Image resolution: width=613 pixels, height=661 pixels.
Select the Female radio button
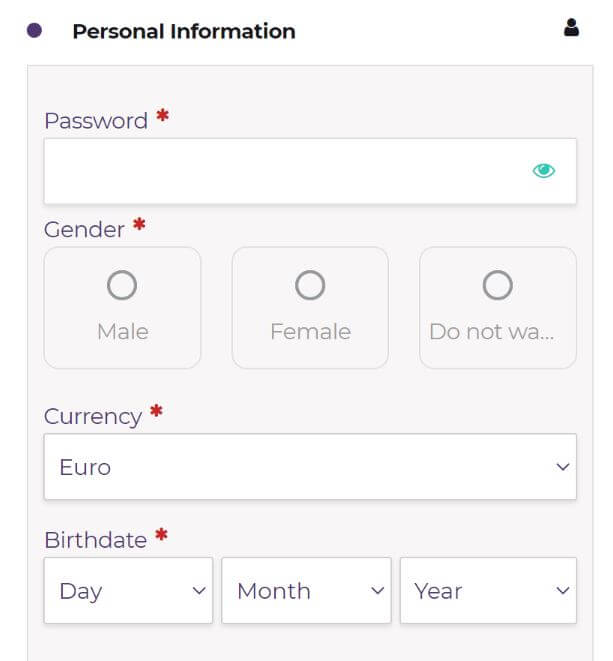pos(310,287)
